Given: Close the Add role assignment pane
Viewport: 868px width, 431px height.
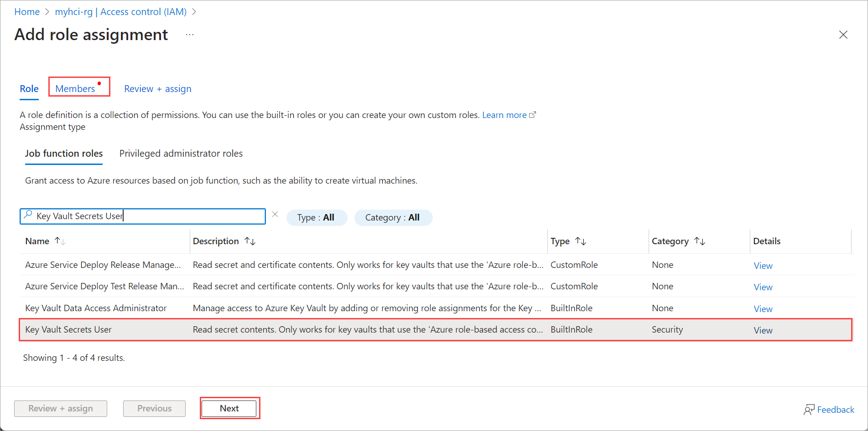Looking at the screenshot, I should pyautogui.click(x=843, y=35).
